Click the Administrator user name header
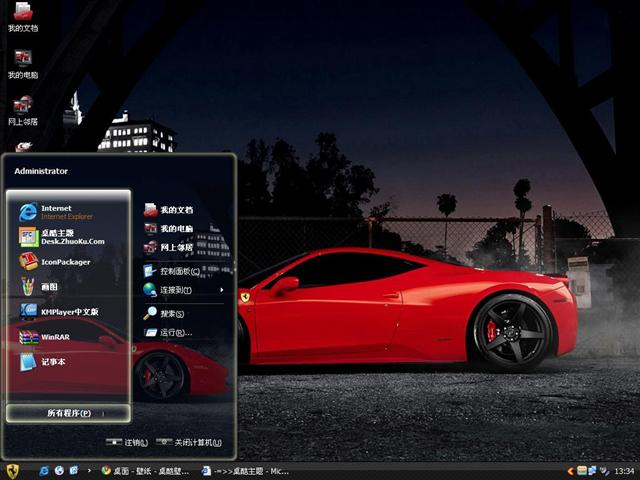This screenshot has width=640, height=480. click(41, 171)
